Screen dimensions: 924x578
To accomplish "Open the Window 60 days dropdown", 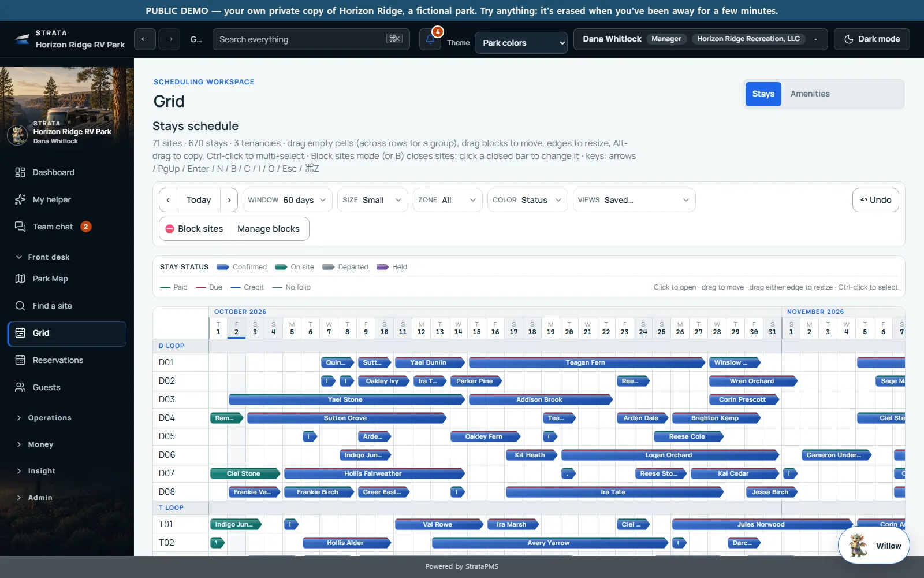I will [288, 200].
